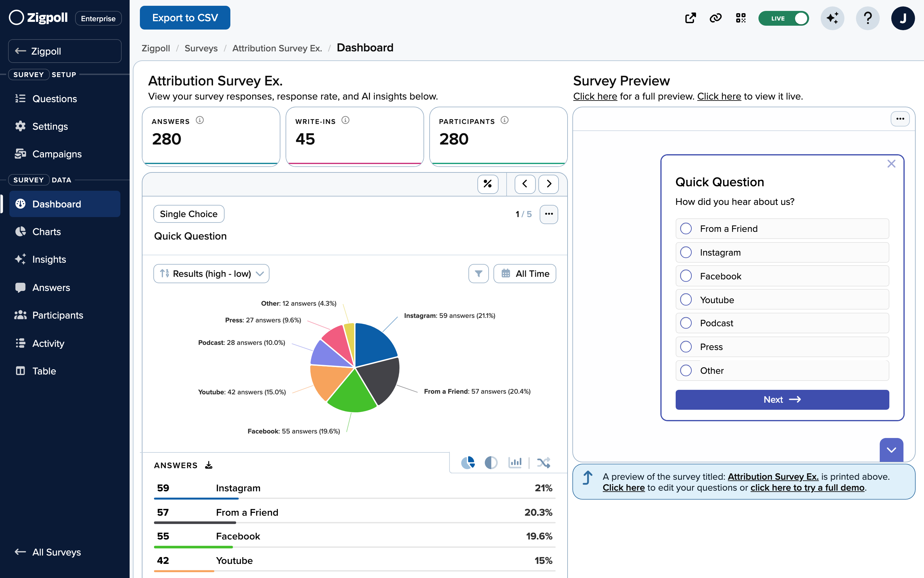Switch to half-circle donut chart icon

(491, 462)
